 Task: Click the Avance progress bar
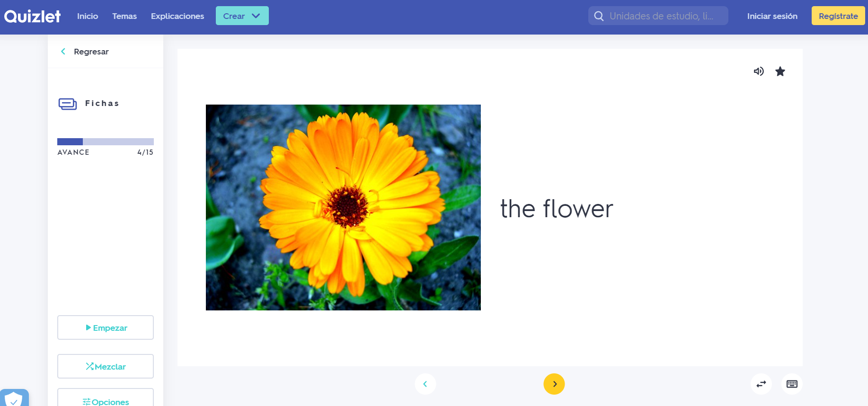[106, 141]
